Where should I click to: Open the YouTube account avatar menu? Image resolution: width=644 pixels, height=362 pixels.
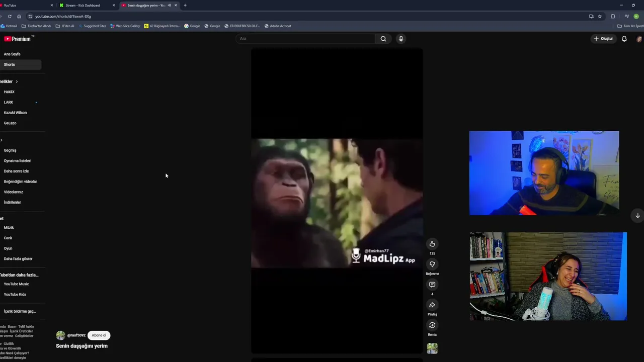click(639, 39)
